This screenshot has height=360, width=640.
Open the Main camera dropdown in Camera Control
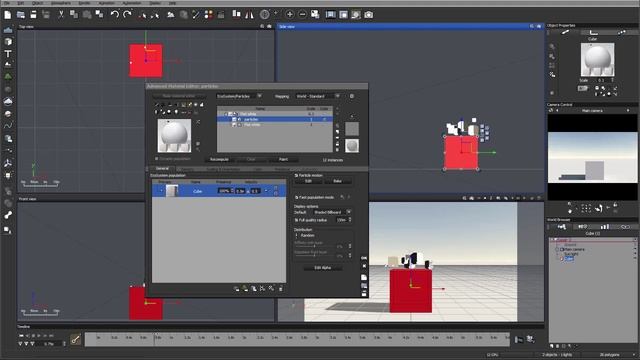tap(592, 111)
